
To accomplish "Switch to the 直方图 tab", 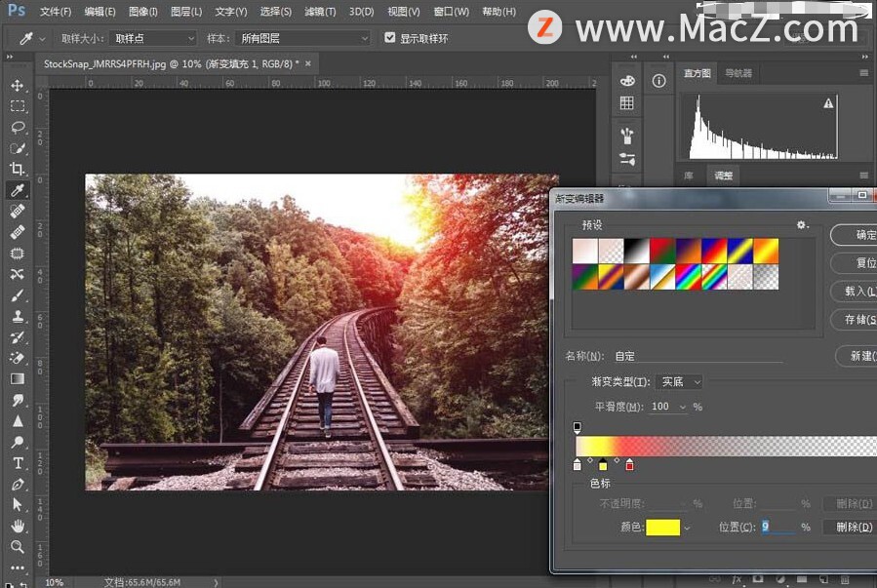I will pyautogui.click(x=697, y=73).
